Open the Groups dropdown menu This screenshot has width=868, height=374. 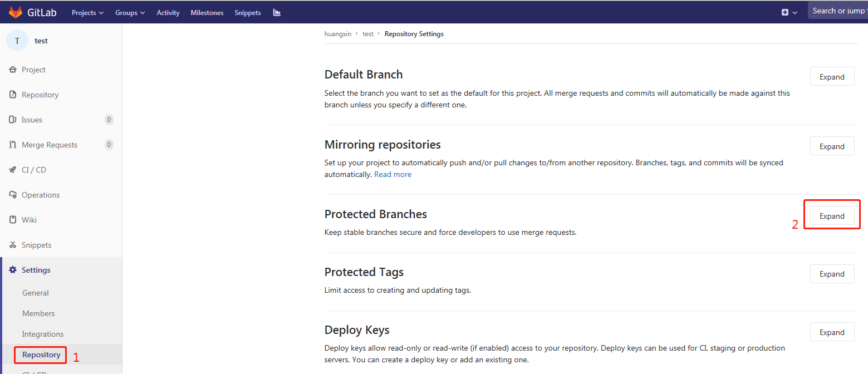pyautogui.click(x=130, y=12)
